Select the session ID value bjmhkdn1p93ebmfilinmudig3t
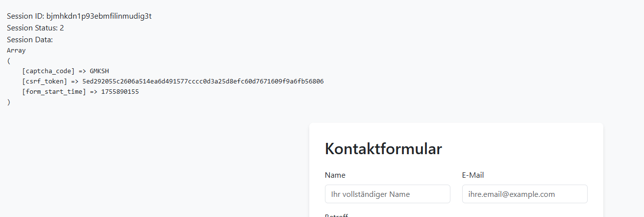The image size is (644, 217). (99, 16)
